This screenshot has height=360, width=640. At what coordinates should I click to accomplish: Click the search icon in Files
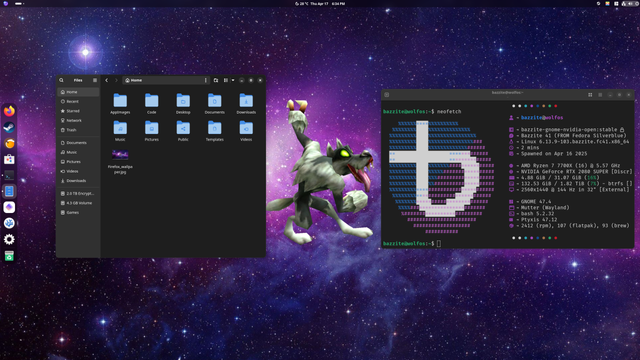[61, 80]
